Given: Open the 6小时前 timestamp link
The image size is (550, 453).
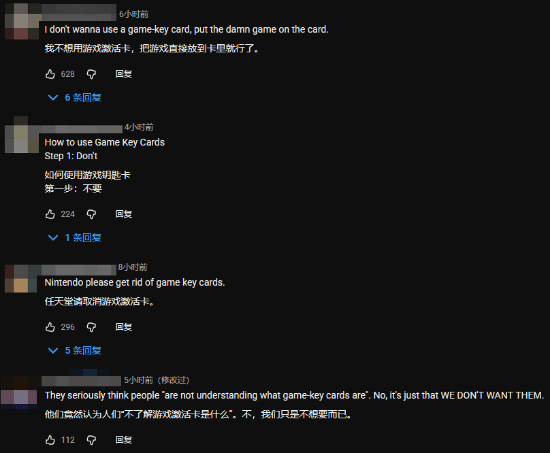Looking at the screenshot, I should [x=134, y=14].
